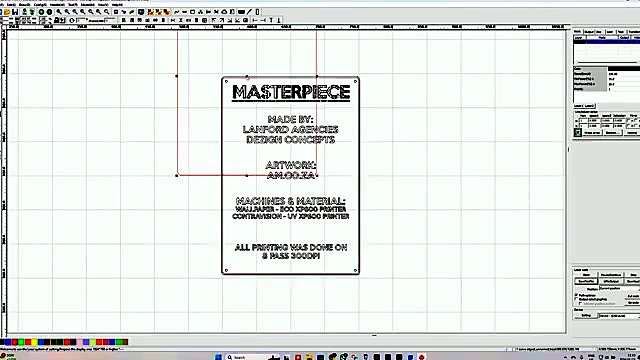Open the View menu
The image size is (640, 360).
(102, 4)
